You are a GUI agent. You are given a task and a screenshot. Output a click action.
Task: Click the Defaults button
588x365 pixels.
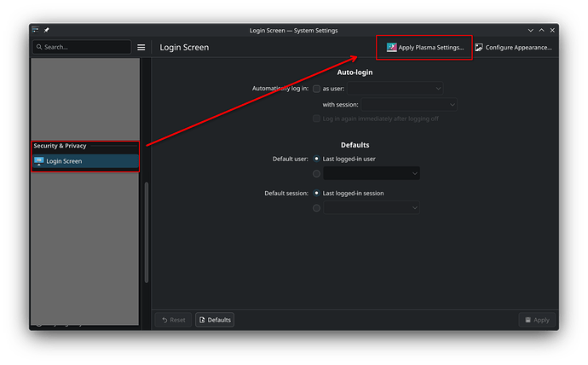[x=215, y=320]
